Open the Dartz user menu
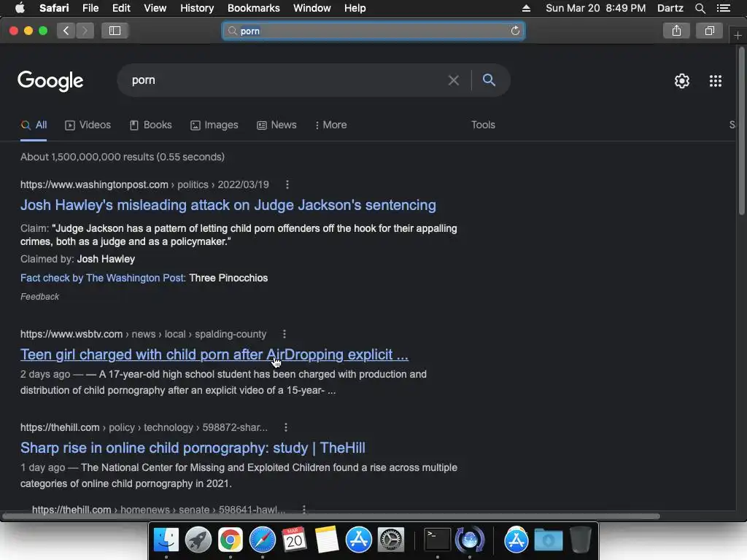Image resolution: width=747 pixels, height=560 pixels. [x=670, y=8]
